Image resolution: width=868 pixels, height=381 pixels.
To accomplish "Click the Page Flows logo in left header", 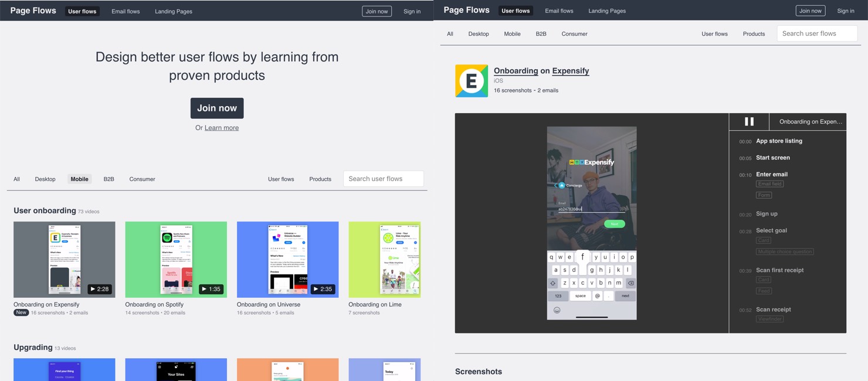I will tap(33, 11).
